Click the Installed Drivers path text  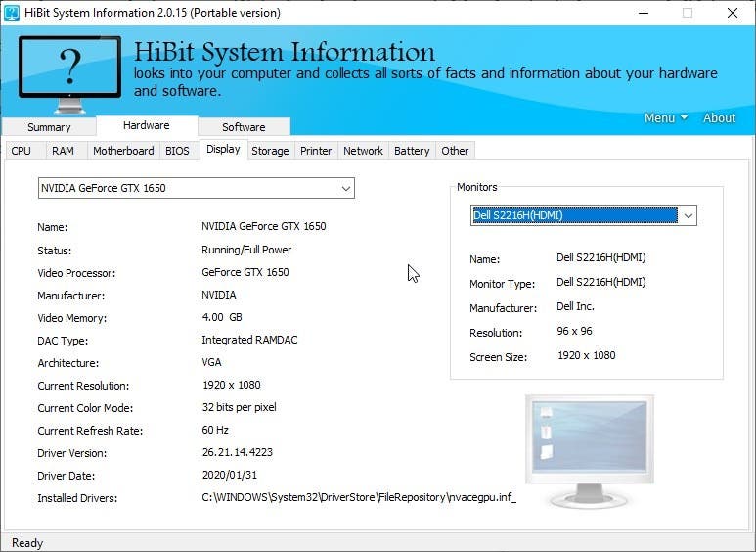pos(358,498)
